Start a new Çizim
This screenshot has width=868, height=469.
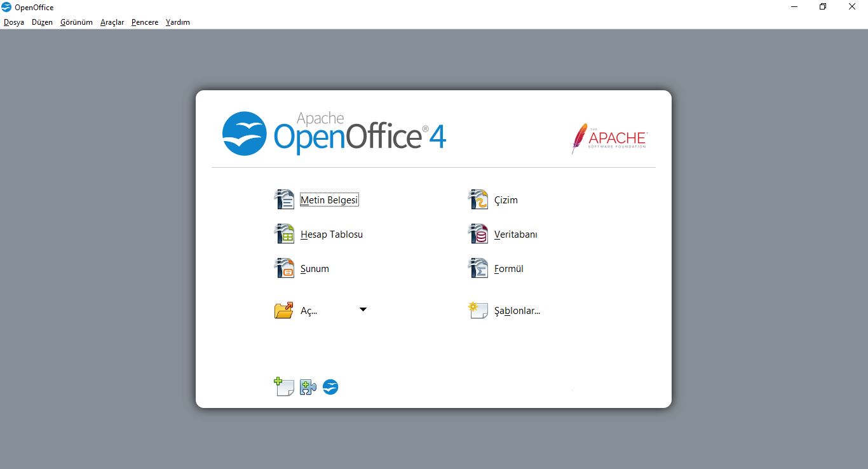point(506,200)
